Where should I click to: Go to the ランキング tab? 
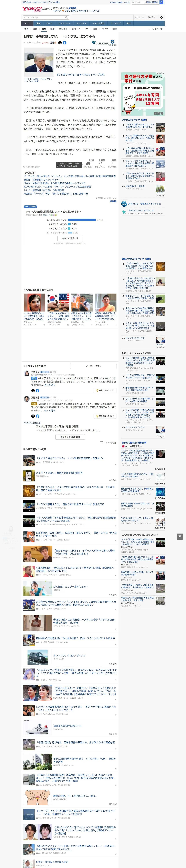[x=115, y=24]
